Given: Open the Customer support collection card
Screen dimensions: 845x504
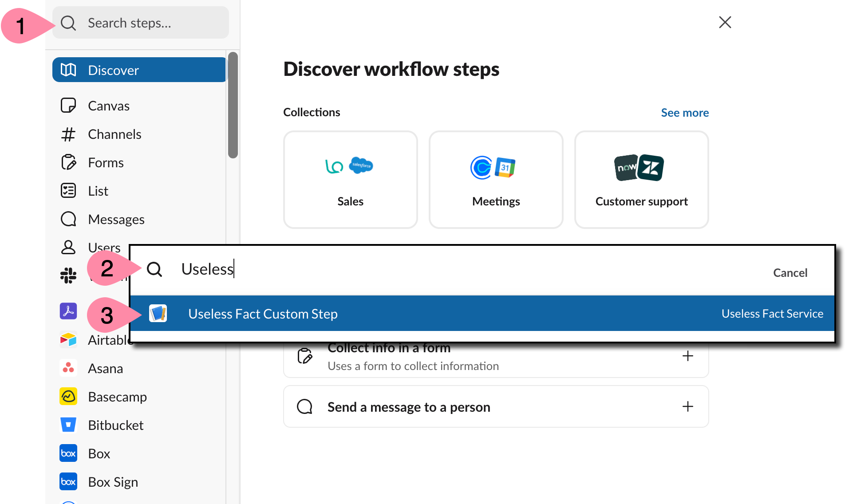Looking at the screenshot, I should pos(641,180).
